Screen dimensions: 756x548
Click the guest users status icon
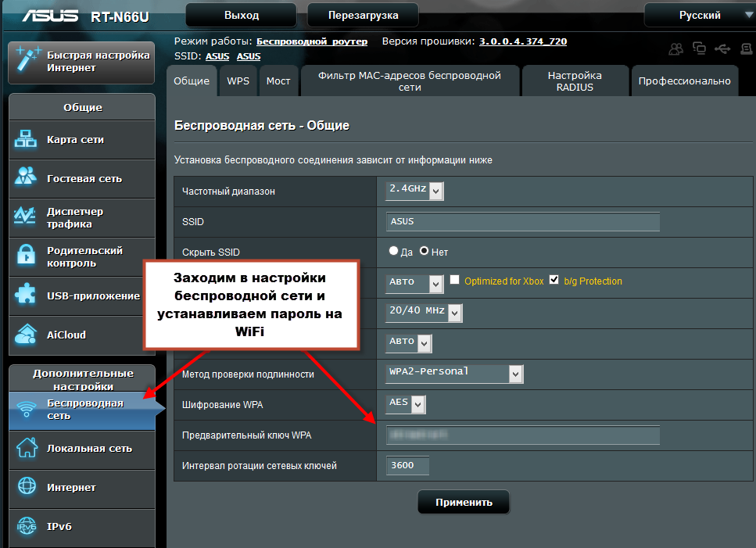pos(676,48)
